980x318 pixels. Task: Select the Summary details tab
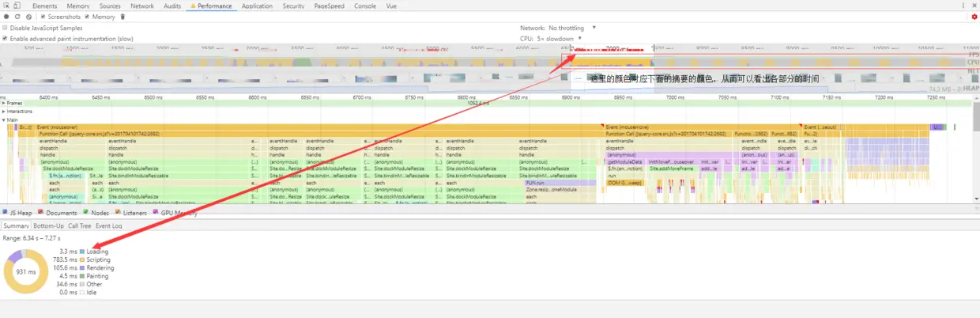pyautogui.click(x=16, y=225)
